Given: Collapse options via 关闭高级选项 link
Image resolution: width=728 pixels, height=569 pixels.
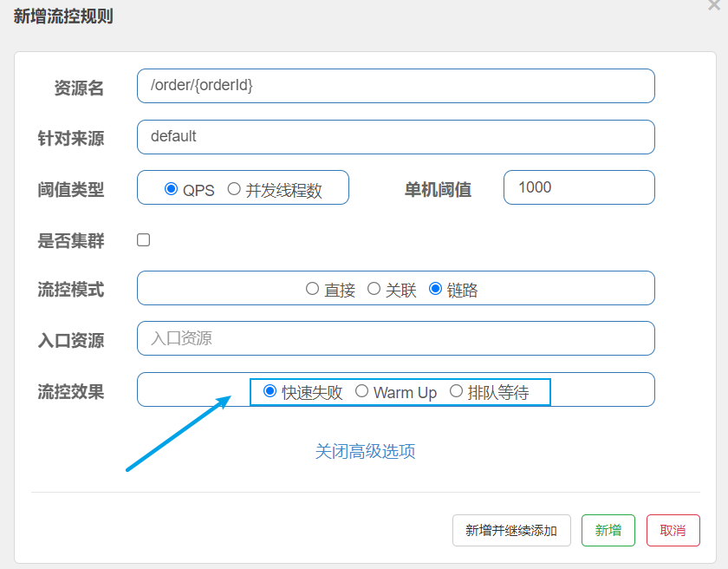Looking at the screenshot, I should (365, 451).
